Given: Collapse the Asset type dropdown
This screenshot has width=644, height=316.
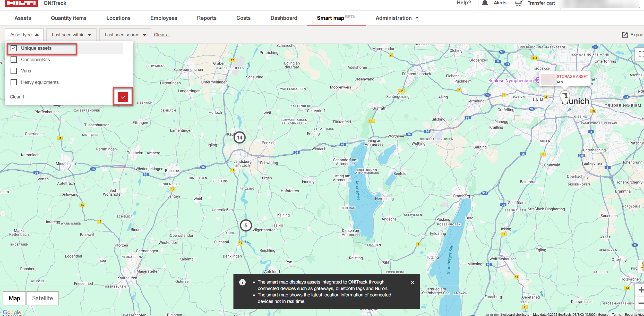Looking at the screenshot, I should pyautogui.click(x=24, y=35).
